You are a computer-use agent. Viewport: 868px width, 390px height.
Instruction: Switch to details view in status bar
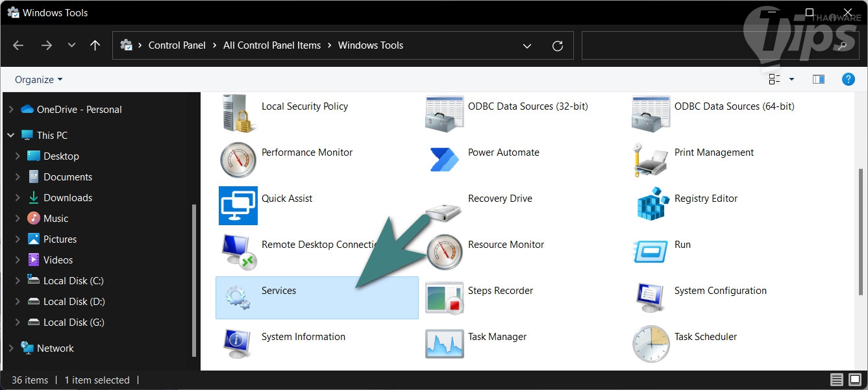(x=837, y=380)
